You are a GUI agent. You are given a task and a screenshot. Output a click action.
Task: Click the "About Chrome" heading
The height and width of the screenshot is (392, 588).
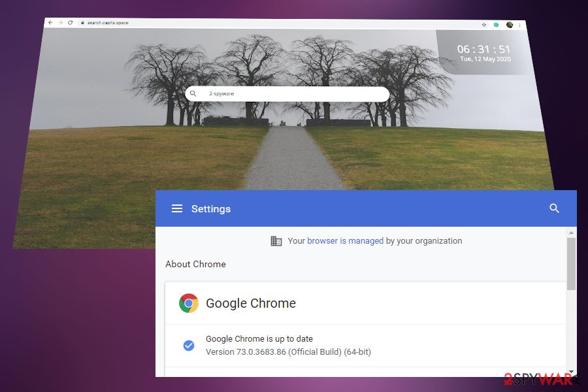196,264
